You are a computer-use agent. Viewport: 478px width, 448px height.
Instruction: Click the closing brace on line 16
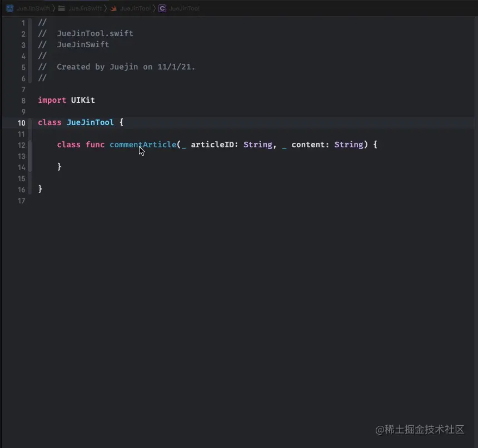coord(39,189)
